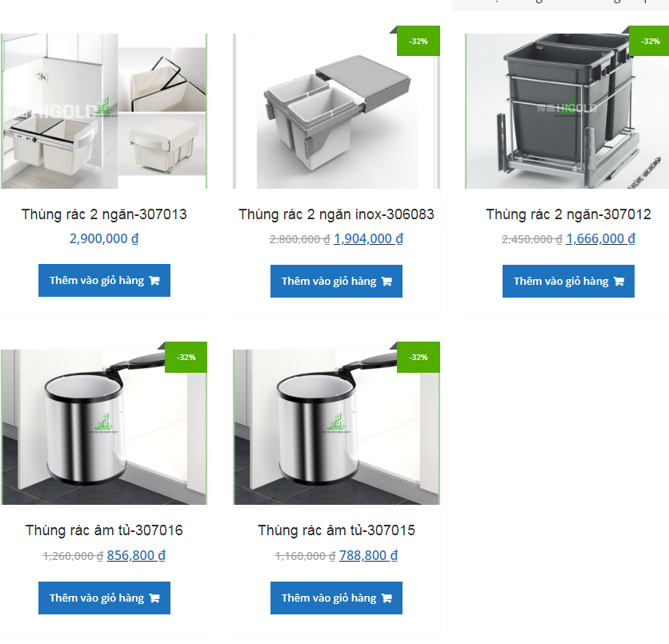Open product image of Thùng rác 2 ngăn-307012
Screen dimensions: 669x644
coord(567,111)
